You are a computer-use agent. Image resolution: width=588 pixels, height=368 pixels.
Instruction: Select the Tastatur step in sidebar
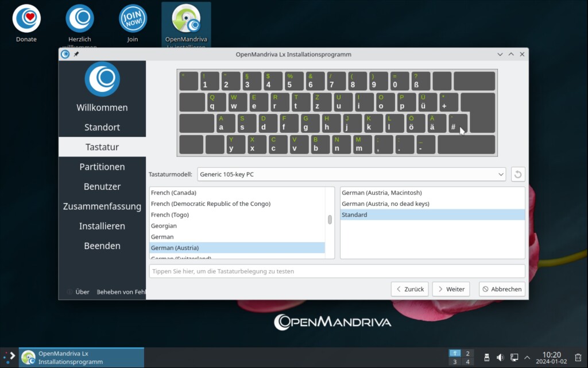pyautogui.click(x=102, y=147)
